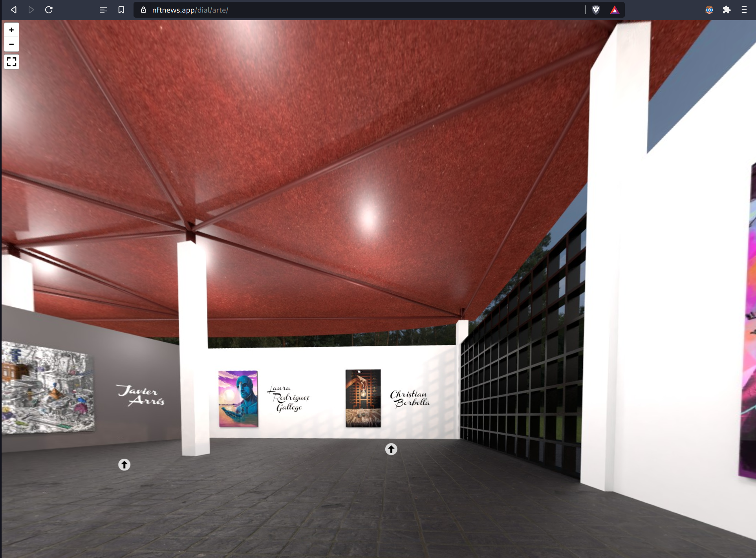This screenshot has height=558, width=756.
Task: Open Laura Rodriguez Gallego's blue portrait artwork
Action: point(238,399)
